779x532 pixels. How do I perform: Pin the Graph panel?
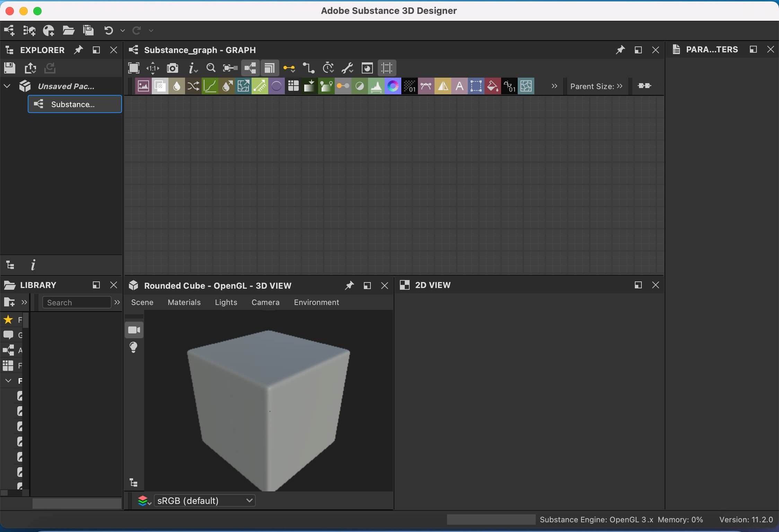tap(620, 50)
